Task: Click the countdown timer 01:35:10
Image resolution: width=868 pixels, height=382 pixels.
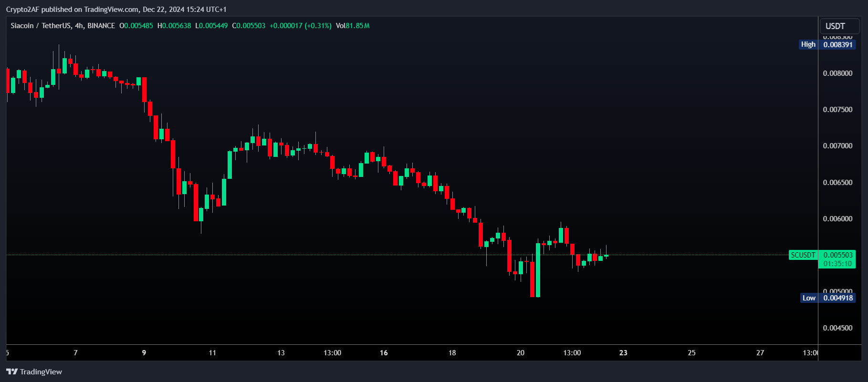Action: [x=837, y=264]
